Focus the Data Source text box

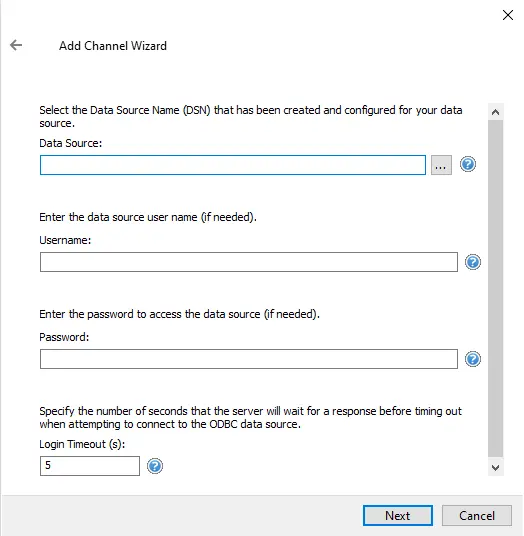233,165
